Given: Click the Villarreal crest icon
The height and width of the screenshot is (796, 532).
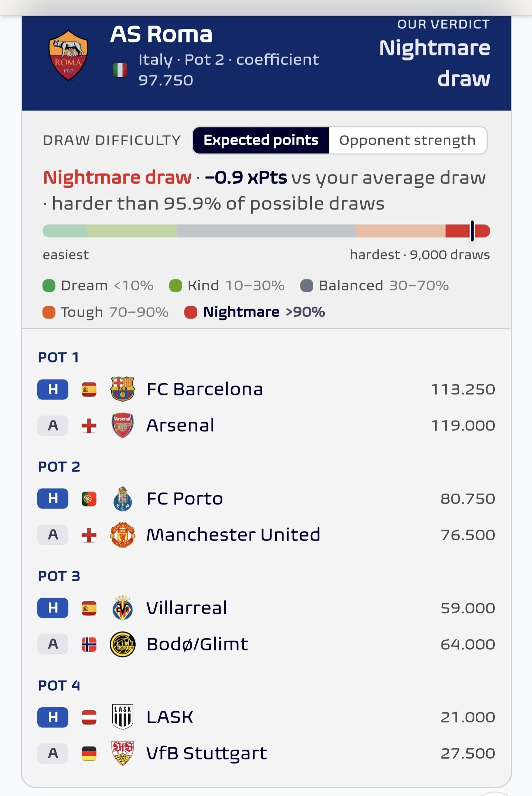Looking at the screenshot, I should tap(122, 608).
